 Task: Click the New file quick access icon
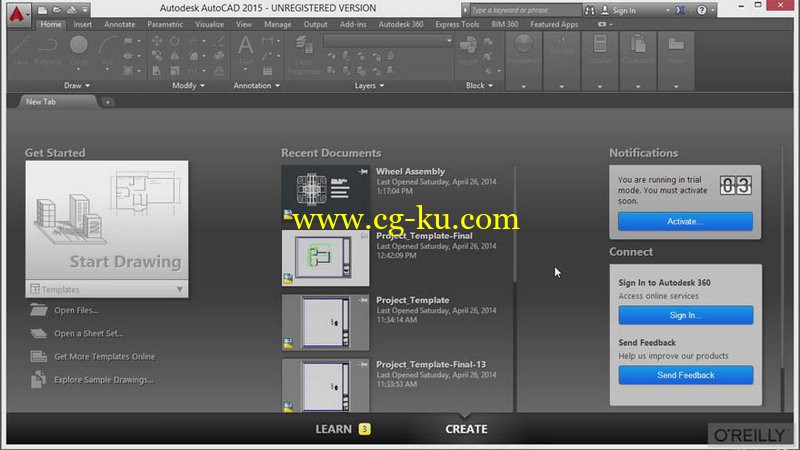[42, 10]
